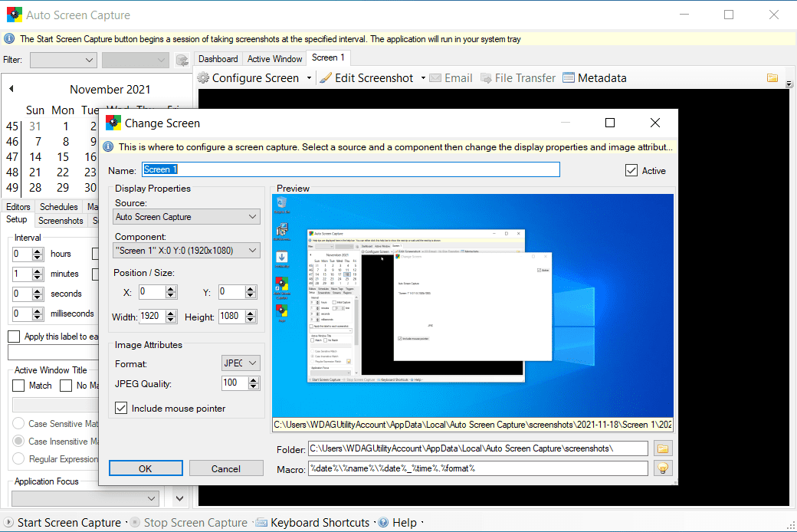Open the Help menu
This screenshot has height=532, width=797.
point(405,523)
